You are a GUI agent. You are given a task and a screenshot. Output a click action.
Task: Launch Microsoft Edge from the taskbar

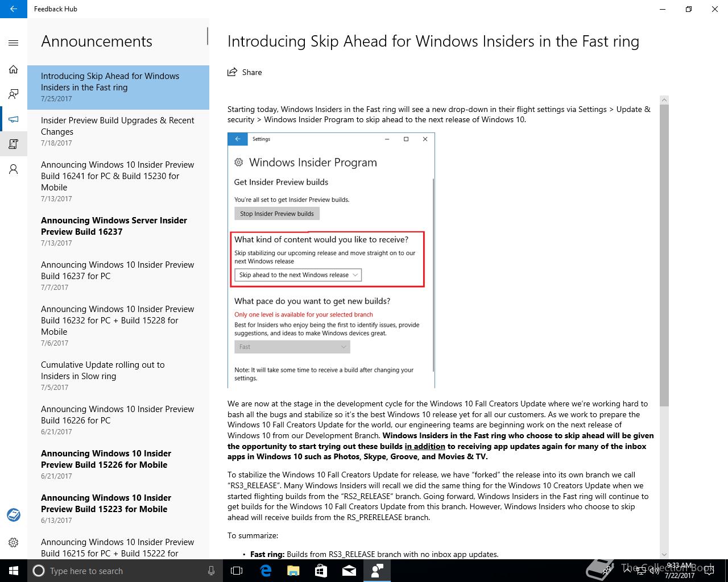(265, 571)
